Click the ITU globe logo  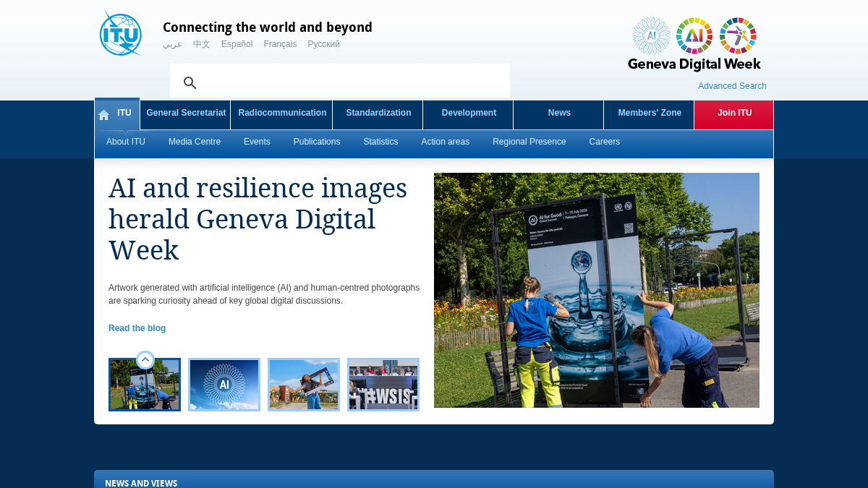(121, 33)
